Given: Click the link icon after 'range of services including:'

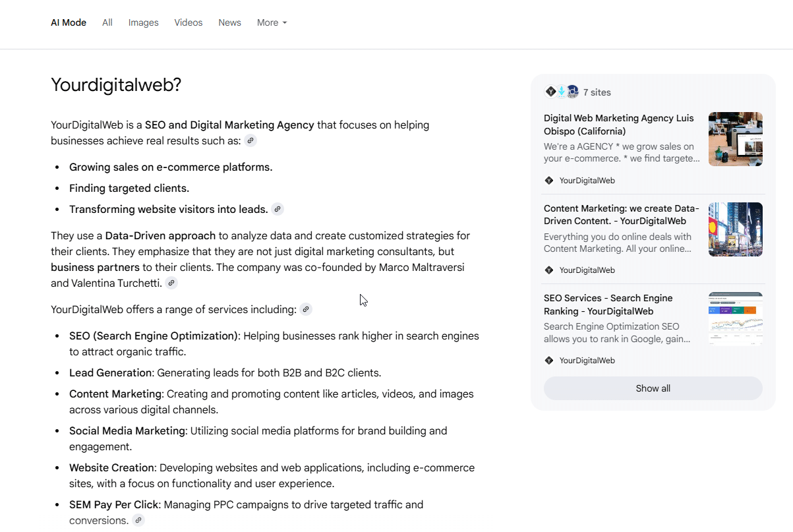Looking at the screenshot, I should (x=306, y=309).
